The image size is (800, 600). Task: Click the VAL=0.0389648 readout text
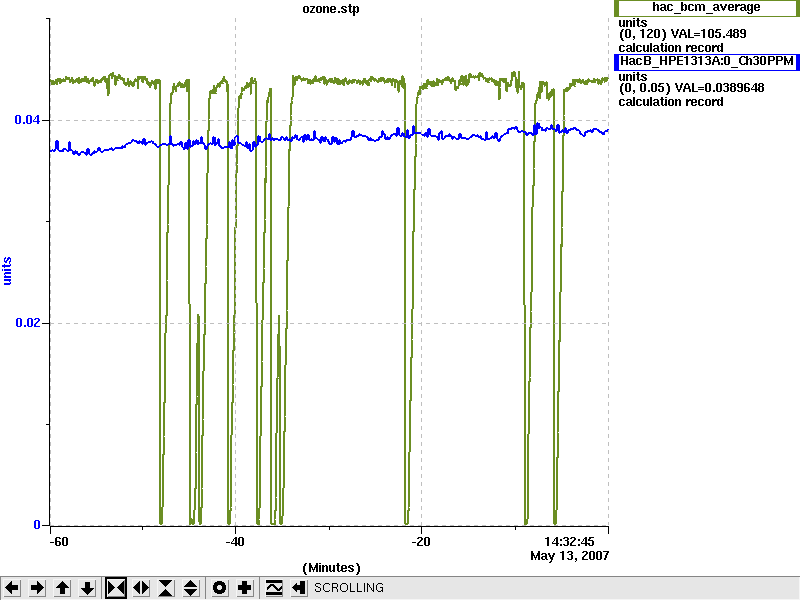pos(719,88)
